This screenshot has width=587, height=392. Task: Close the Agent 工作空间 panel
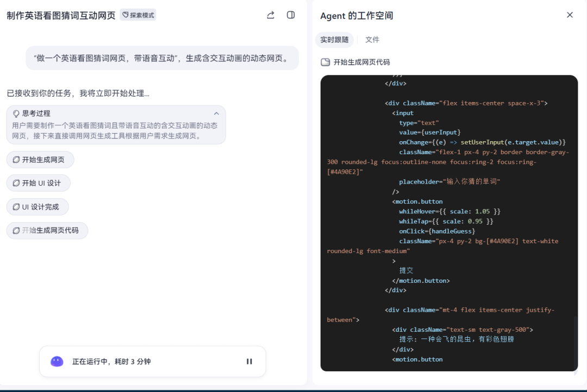click(x=570, y=15)
